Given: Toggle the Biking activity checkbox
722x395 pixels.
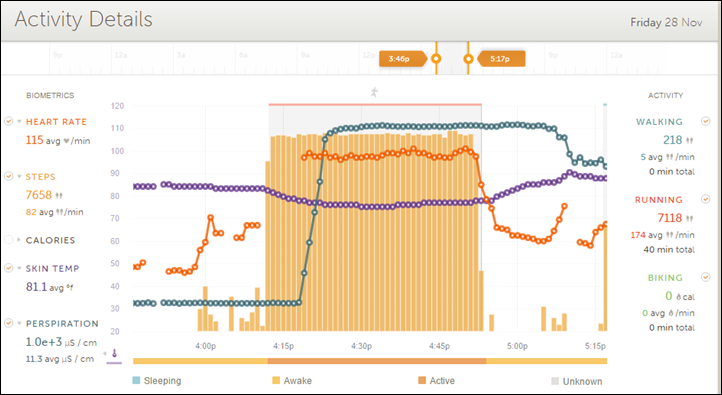Looking at the screenshot, I should click(705, 277).
